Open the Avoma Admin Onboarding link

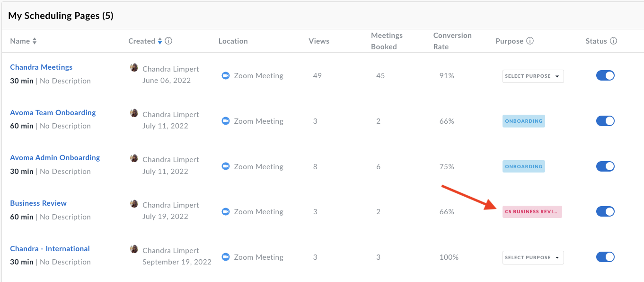tap(55, 158)
